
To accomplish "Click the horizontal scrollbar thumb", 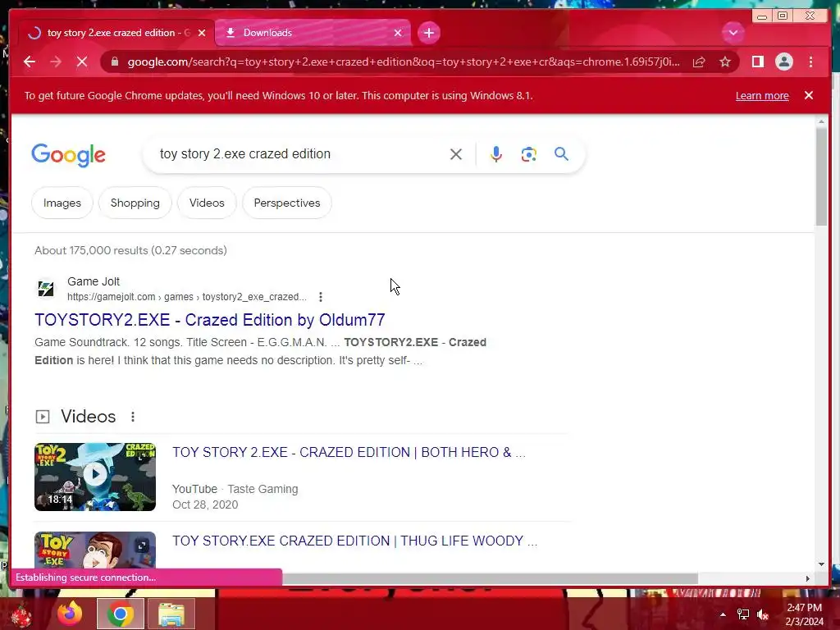I will 490,578.
